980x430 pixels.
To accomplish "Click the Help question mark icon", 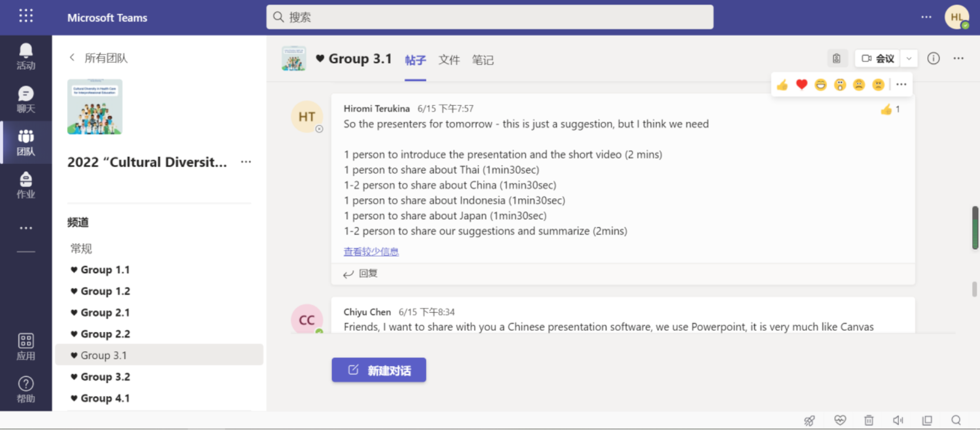I will click(26, 389).
